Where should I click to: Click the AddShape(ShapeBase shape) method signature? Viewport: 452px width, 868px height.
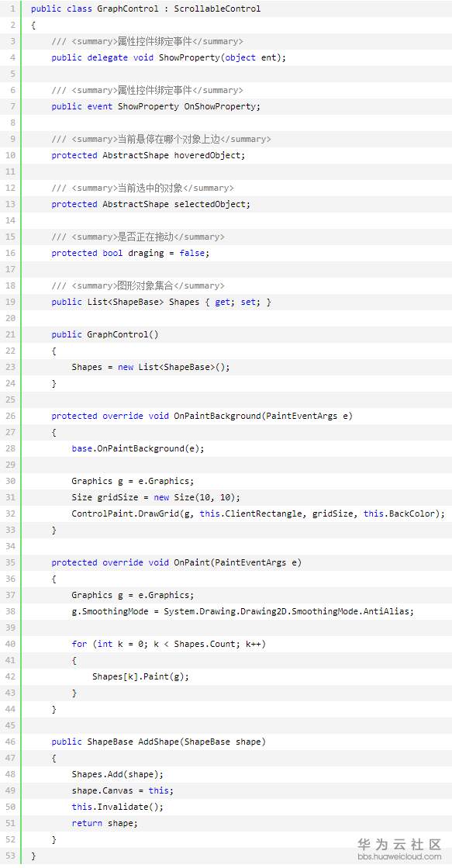(158, 742)
